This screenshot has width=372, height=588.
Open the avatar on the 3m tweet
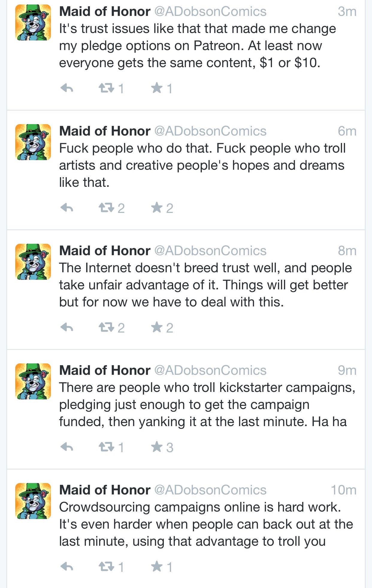33,22
